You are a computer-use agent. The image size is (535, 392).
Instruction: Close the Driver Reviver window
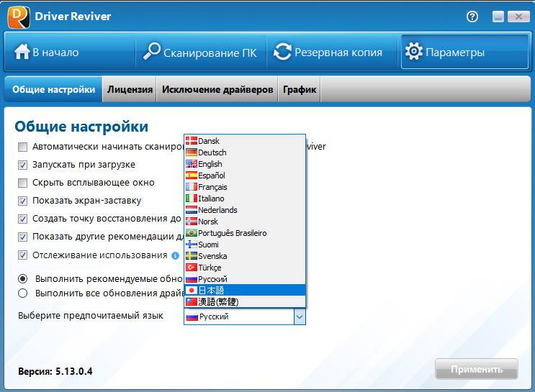(x=518, y=17)
